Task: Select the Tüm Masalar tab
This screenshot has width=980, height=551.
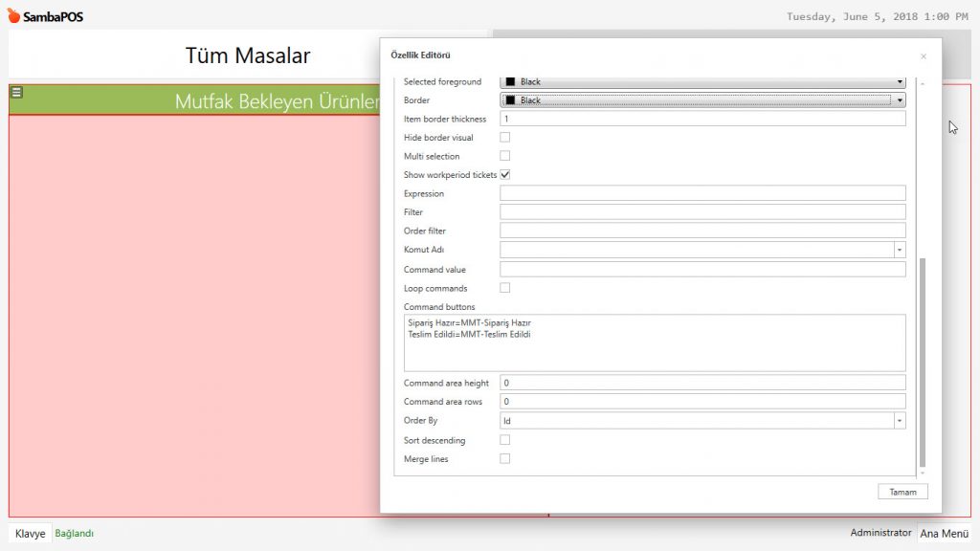Action: tap(248, 55)
